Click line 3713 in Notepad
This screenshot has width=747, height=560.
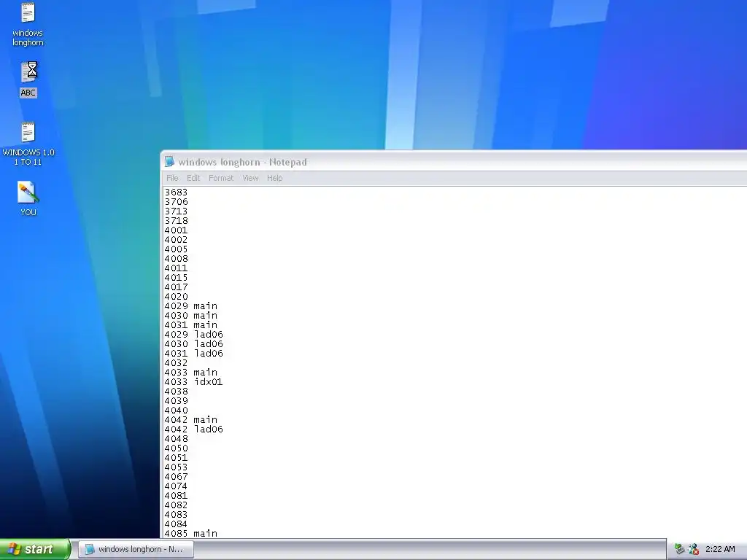176,211
